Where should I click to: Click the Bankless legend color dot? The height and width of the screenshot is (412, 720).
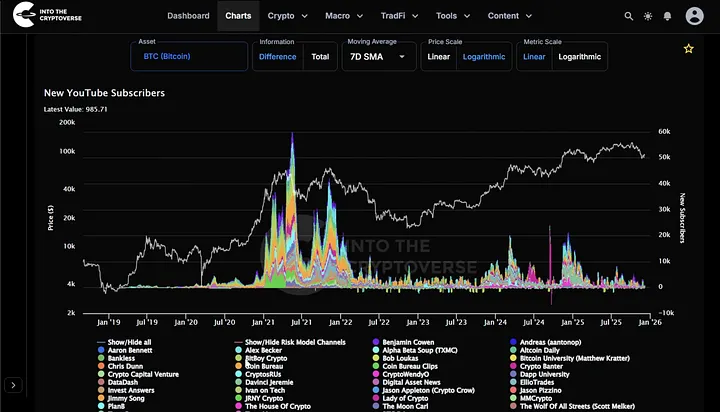point(100,358)
